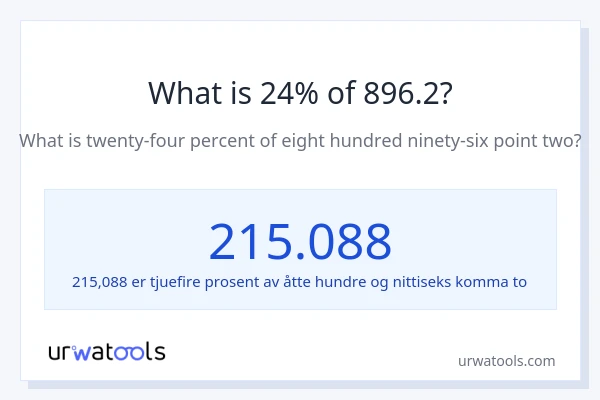Viewport: 600px width, 400px height.
Task: Open the urwatools.com link
Action: [x=506, y=361]
